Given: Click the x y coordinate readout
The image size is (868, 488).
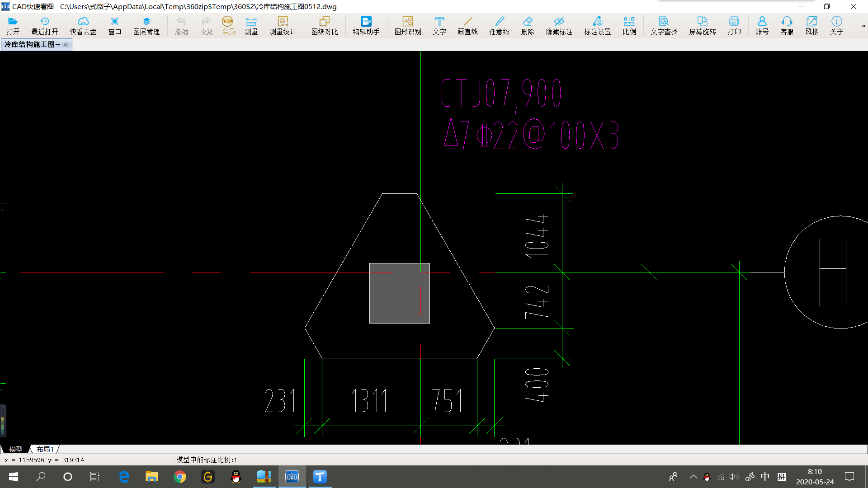Looking at the screenshot, I should coord(44,460).
